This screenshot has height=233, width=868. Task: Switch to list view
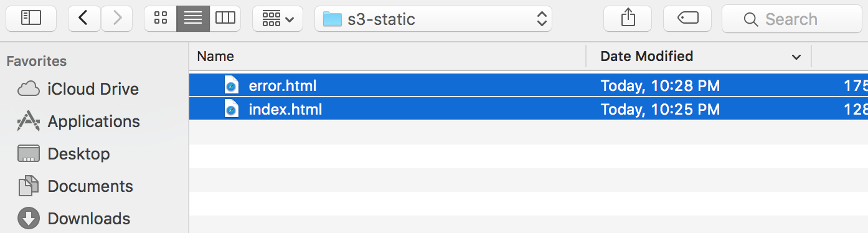coord(193,19)
